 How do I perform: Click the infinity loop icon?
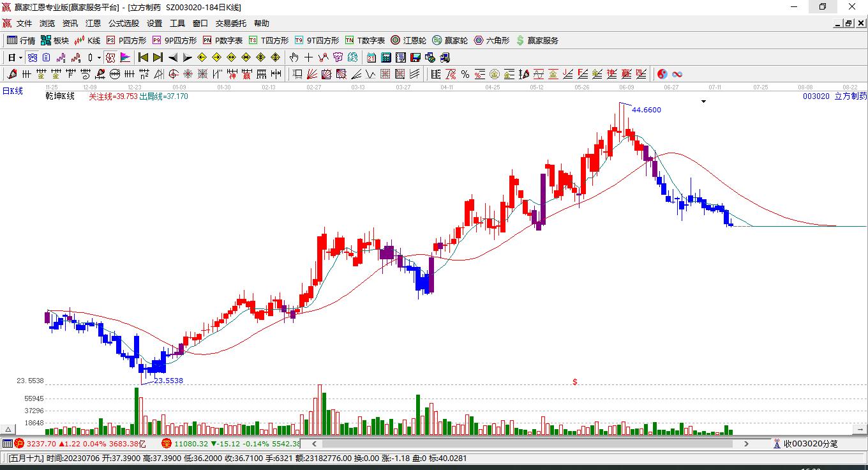tap(677, 74)
